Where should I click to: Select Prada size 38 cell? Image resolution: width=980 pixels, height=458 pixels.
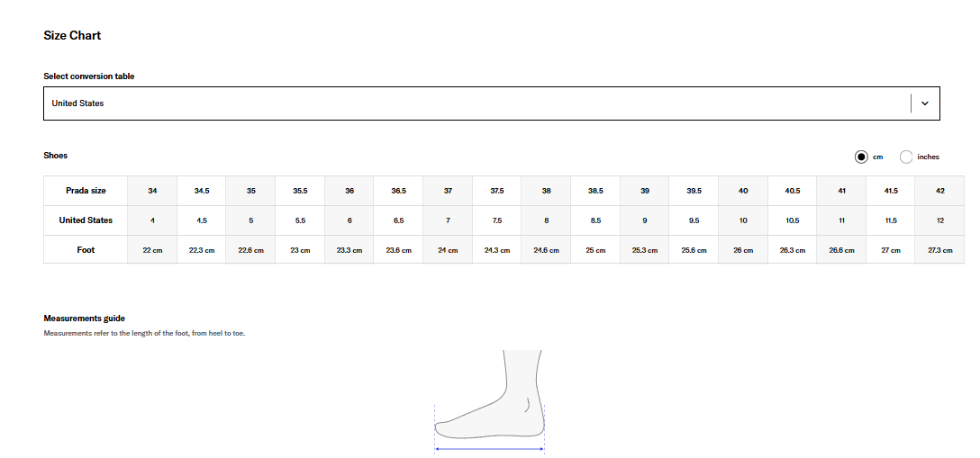point(546,191)
